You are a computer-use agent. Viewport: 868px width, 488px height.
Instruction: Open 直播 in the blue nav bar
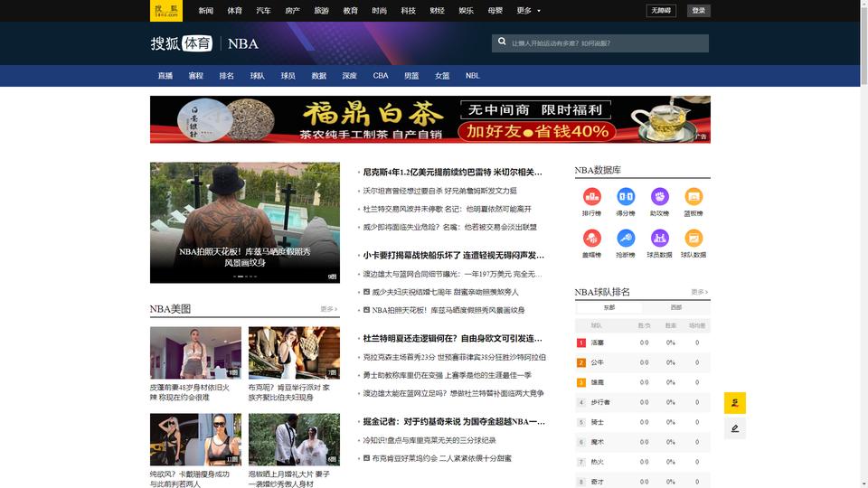165,76
